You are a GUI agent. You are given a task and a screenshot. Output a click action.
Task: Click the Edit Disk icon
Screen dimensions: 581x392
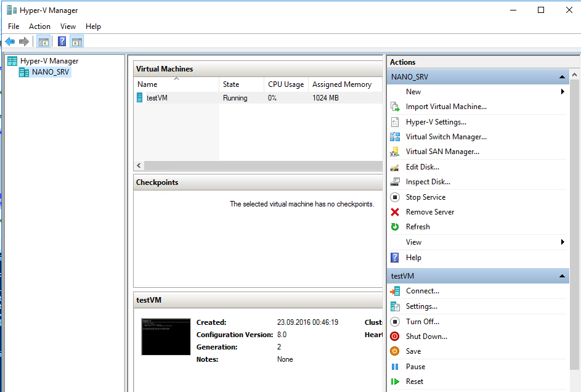pos(395,167)
